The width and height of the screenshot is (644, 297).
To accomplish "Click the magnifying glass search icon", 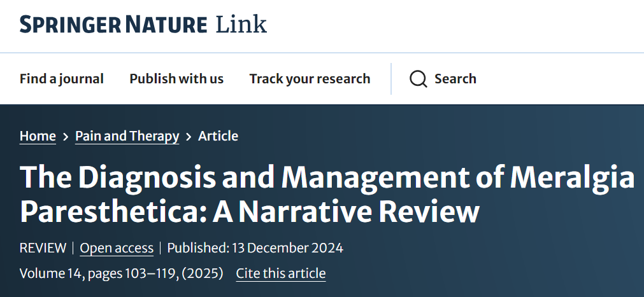I will 418,79.
